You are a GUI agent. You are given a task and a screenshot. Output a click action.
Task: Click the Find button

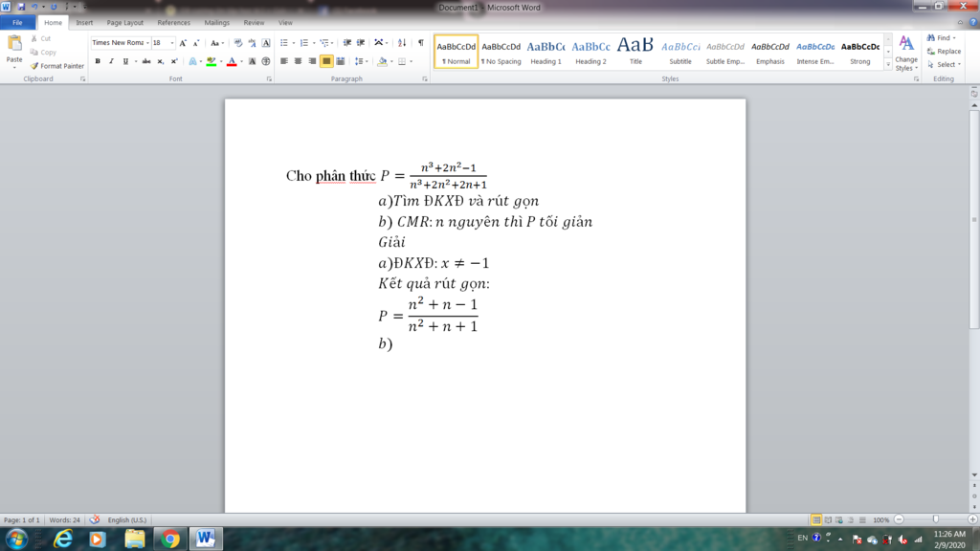[942, 38]
